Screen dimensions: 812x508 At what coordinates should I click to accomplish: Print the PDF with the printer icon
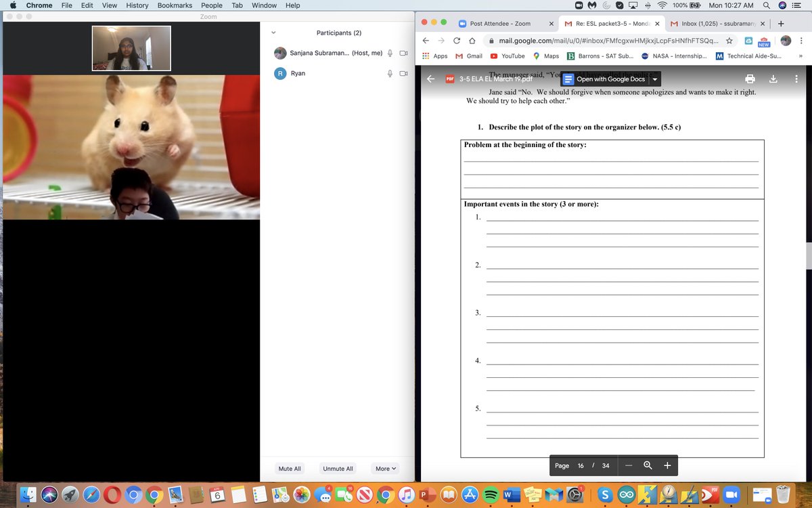click(750, 79)
